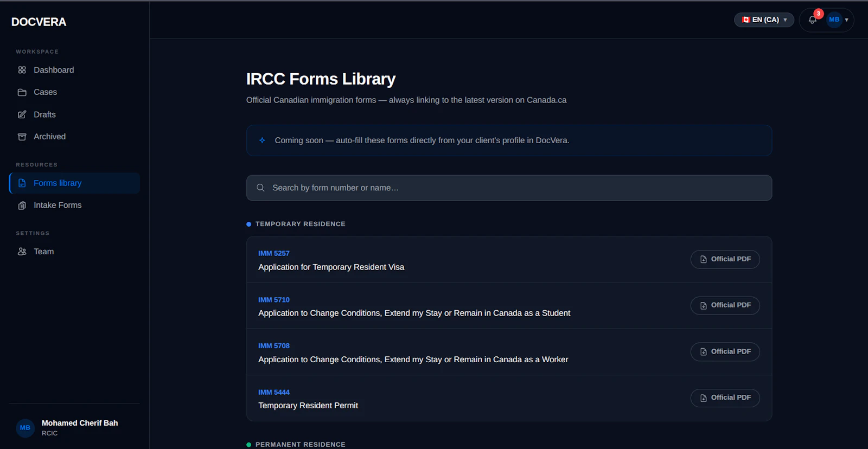
Task: Open Drafts in sidebar
Action: (x=74, y=114)
